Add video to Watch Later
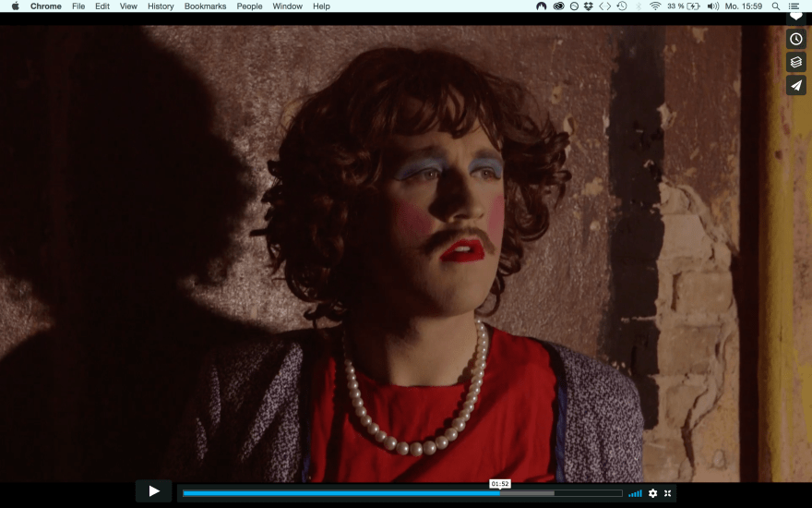The width and height of the screenshot is (812, 508). tap(795, 39)
